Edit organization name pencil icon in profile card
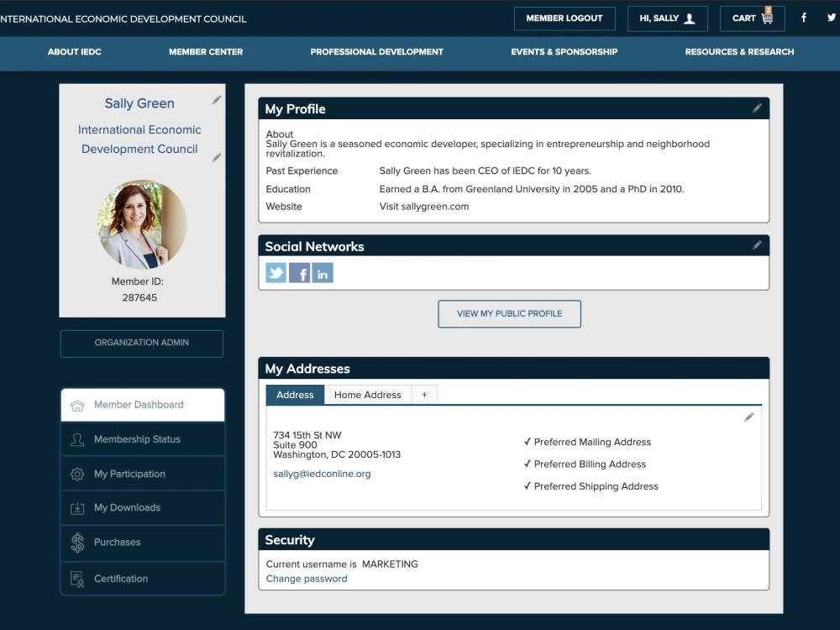Screen dimensions: 840x630 pyautogui.click(x=217, y=157)
